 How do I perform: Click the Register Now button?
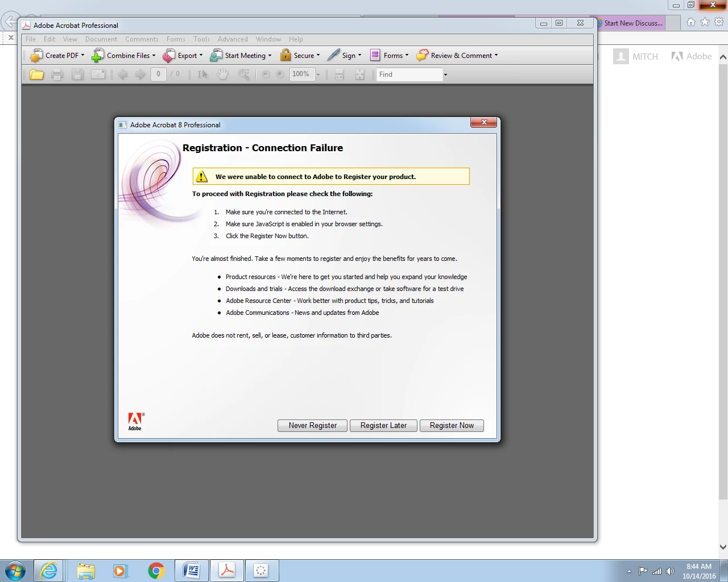pyautogui.click(x=452, y=426)
